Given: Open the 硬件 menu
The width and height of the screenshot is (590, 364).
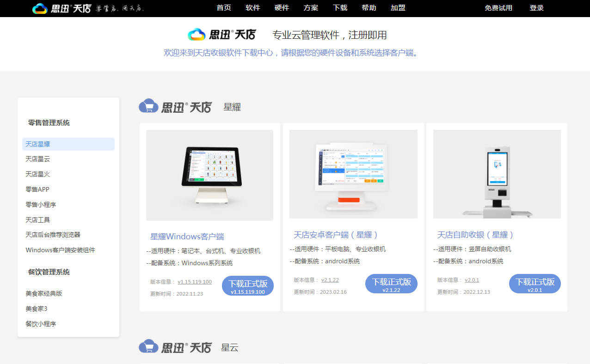Looking at the screenshot, I should tap(282, 8).
